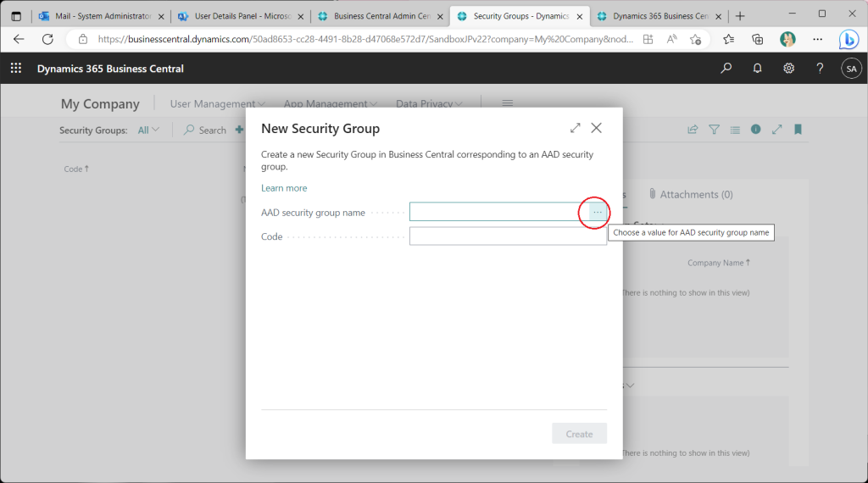This screenshot has height=483, width=868.
Task: Collapse the FactBox section chevron
Action: (630, 385)
